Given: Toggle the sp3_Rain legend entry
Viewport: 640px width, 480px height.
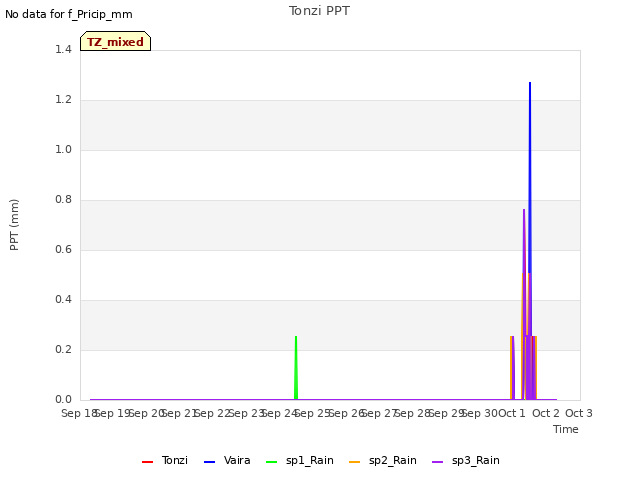Looking at the screenshot, I should [x=466, y=460].
